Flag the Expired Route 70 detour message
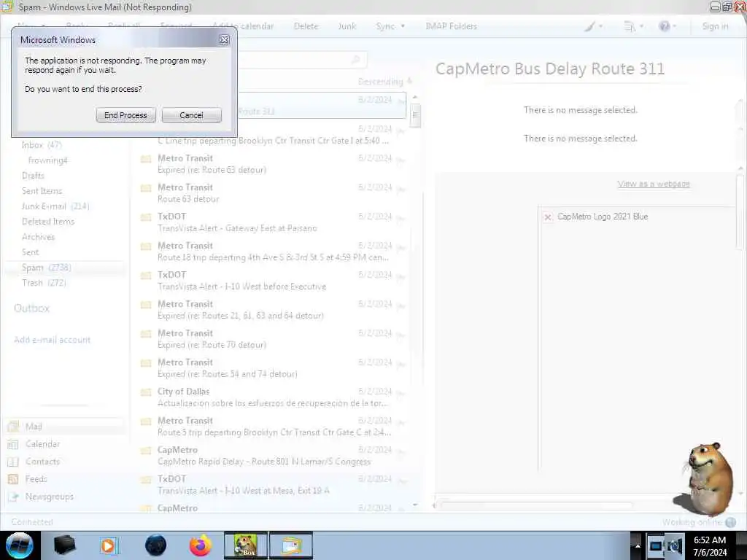The height and width of the screenshot is (560, 747). point(400,335)
